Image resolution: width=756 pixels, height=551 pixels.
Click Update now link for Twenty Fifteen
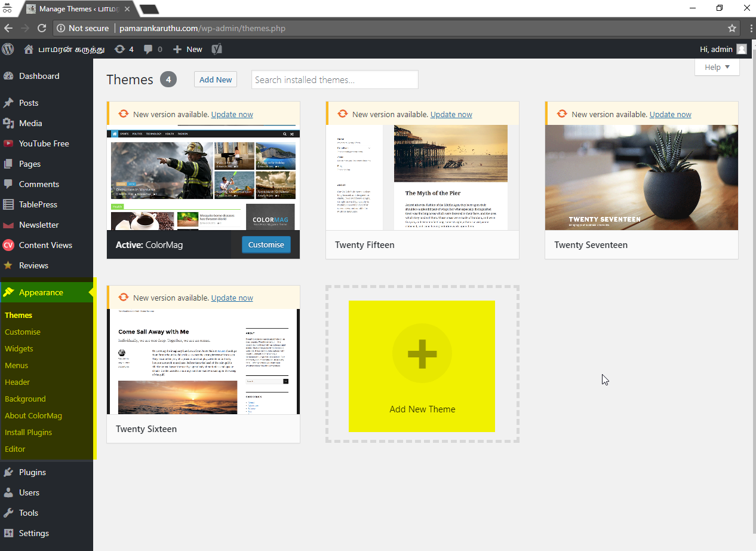click(451, 114)
